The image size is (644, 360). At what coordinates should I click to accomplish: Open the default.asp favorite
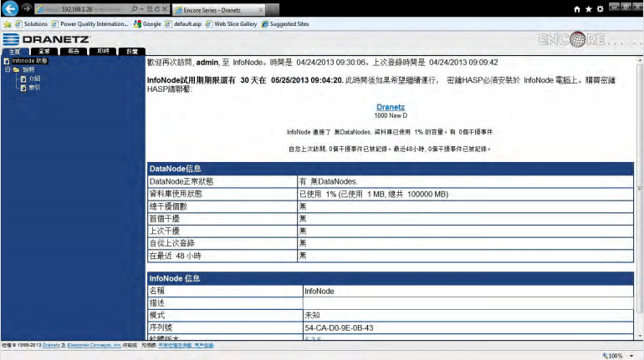click(x=183, y=24)
